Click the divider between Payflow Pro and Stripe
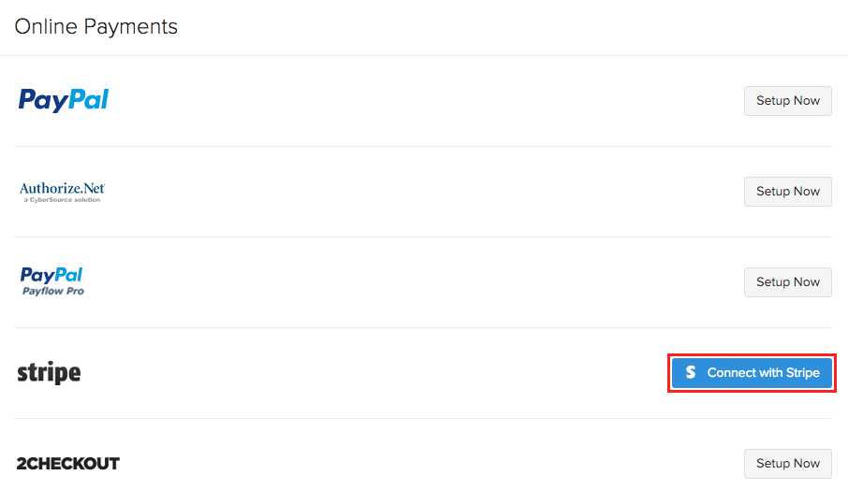This screenshot has height=504, width=848. pyautogui.click(x=422, y=327)
